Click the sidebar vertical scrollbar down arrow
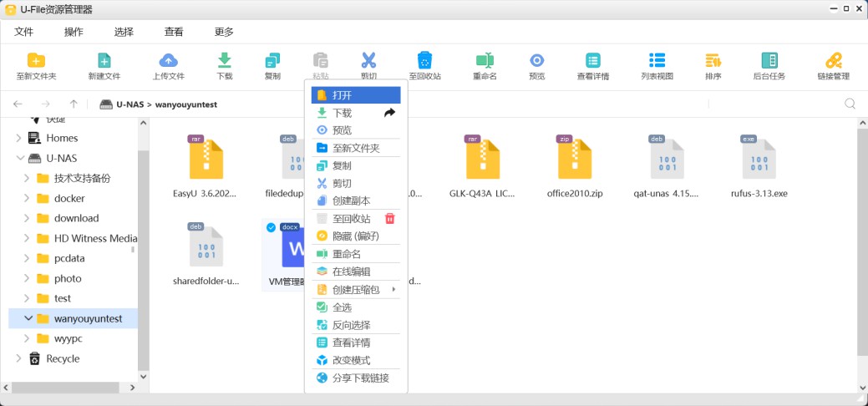Viewport: 868px width, 406px height. pos(144,376)
